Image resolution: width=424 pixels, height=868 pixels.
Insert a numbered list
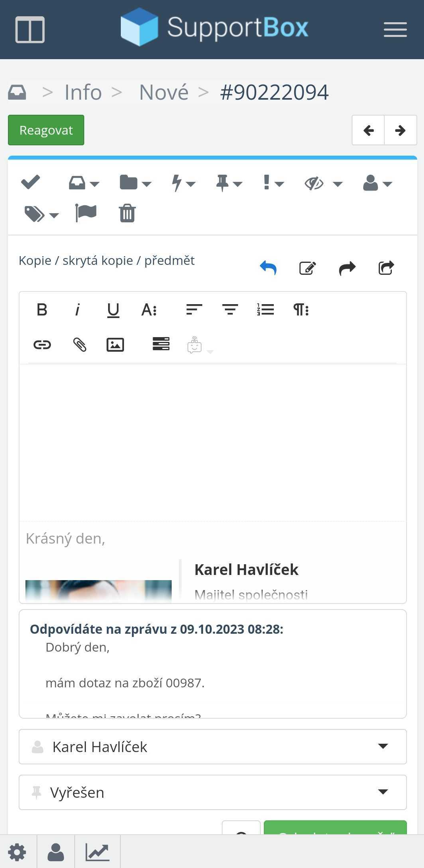[x=265, y=309]
